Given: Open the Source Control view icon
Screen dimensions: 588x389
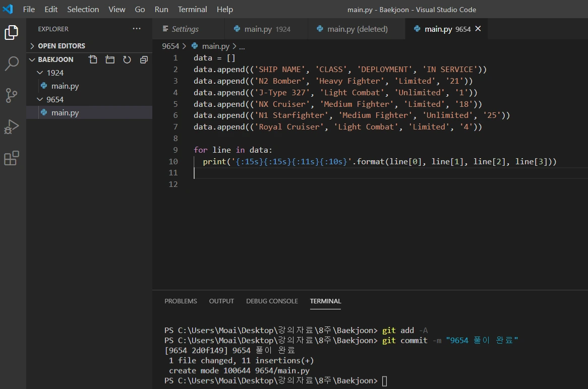Looking at the screenshot, I should pyautogui.click(x=11, y=95).
